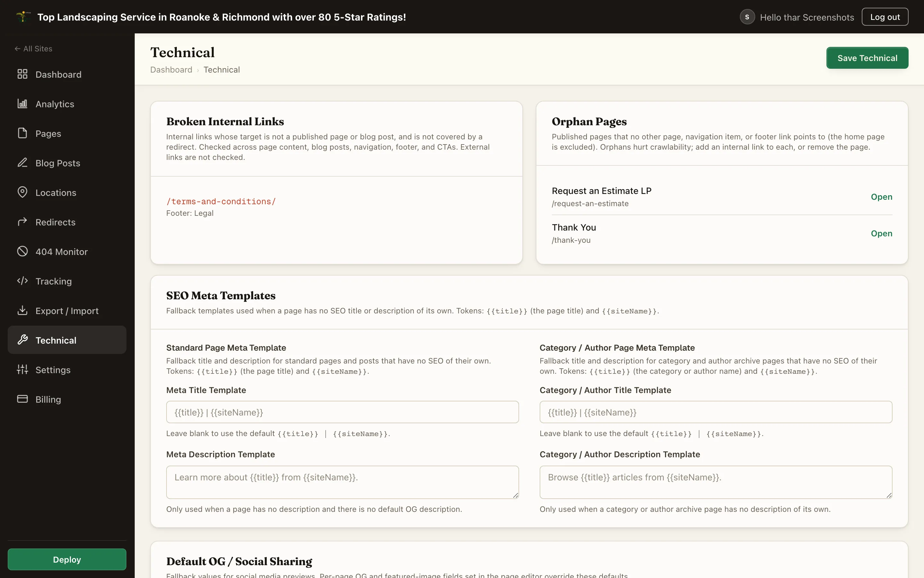Image resolution: width=924 pixels, height=578 pixels.
Task: Click the /terms-and-conditions/ broken link
Action: click(x=221, y=201)
